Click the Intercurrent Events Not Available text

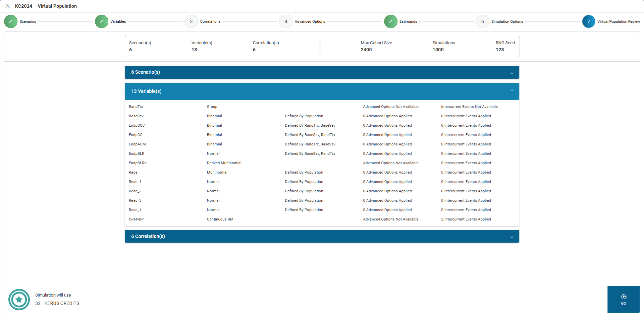[469, 107]
